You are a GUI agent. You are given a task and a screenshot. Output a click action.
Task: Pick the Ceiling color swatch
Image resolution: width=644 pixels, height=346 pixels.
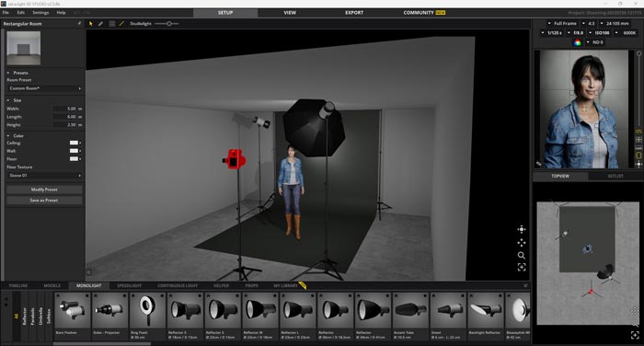[x=74, y=143]
